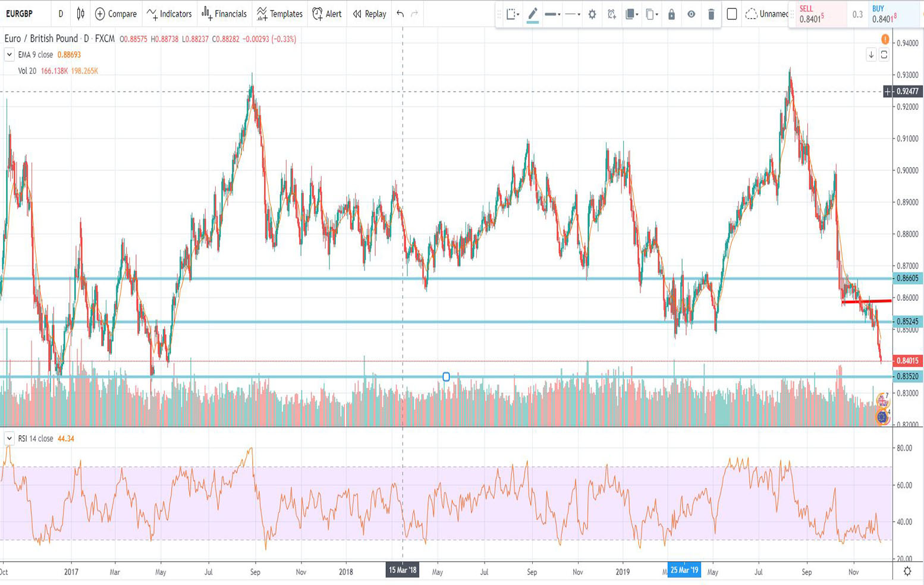This screenshot has height=585, width=924.
Task: Maximize the chart pane with square icon
Action: click(884, 55)
